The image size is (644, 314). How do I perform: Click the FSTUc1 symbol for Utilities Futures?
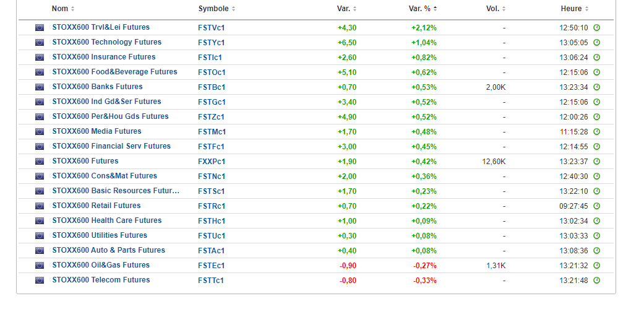[x=212, y=236]
